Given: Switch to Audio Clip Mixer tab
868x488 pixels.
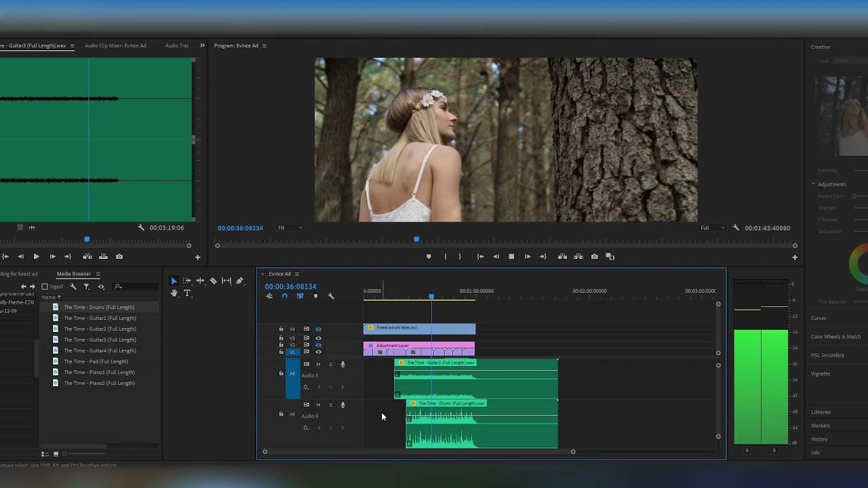Looking at the screenshot, I should pyautogui.click(x=115, y=46).
